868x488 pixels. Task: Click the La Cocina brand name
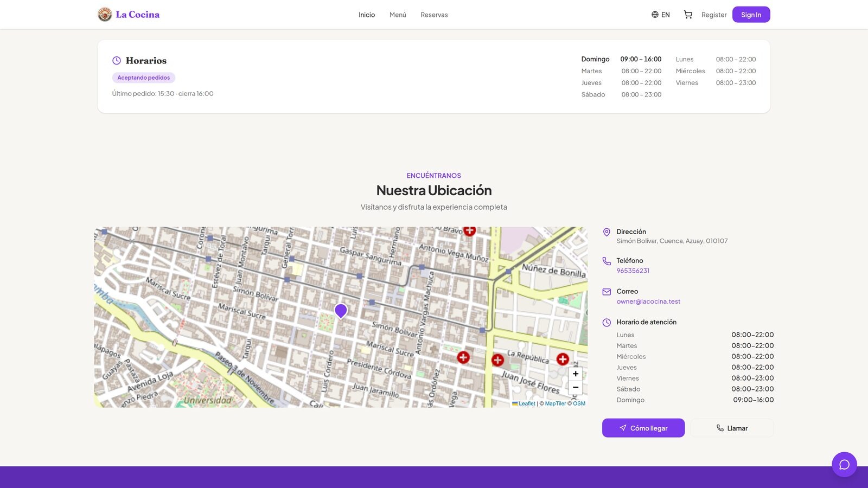tap(138, 15)
